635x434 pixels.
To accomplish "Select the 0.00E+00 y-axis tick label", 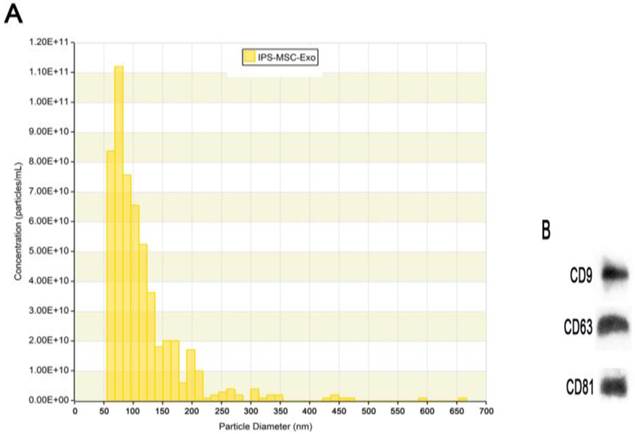I will [x=52, y=400].
